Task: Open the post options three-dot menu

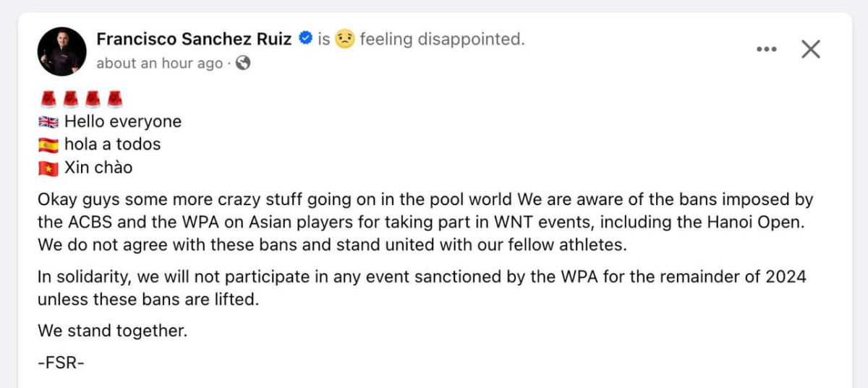Action: [x=766, y=49]
